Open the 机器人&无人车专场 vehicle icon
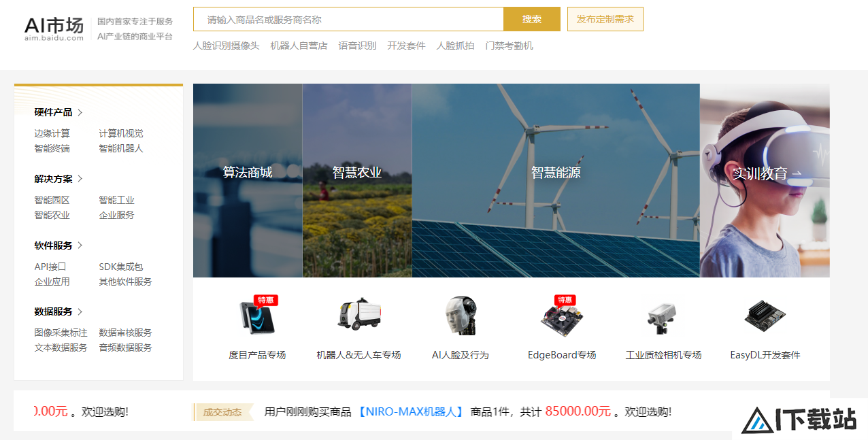Screen dimensions: 868x440 (x=358, y=314)
